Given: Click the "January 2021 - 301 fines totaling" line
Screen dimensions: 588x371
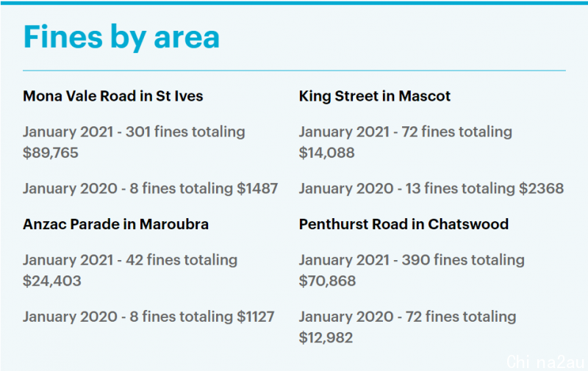Looking at the screenshot, I should (134, 132).
